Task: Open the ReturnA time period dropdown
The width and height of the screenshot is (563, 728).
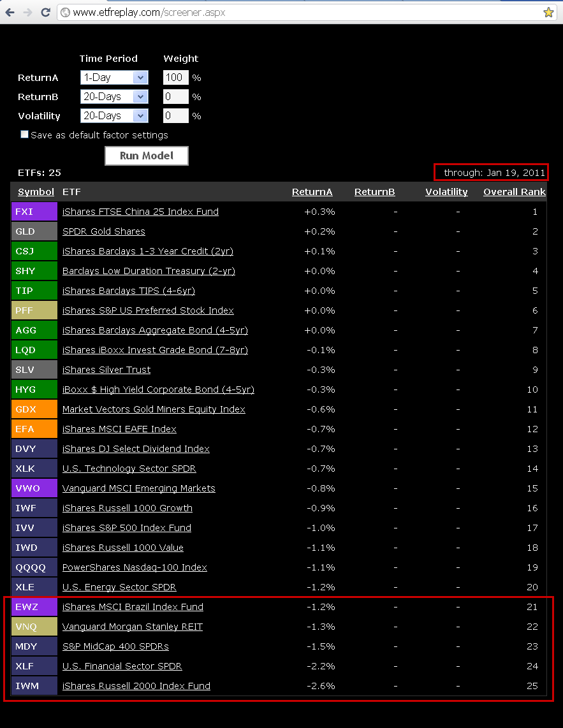Action: coord(114,78)
